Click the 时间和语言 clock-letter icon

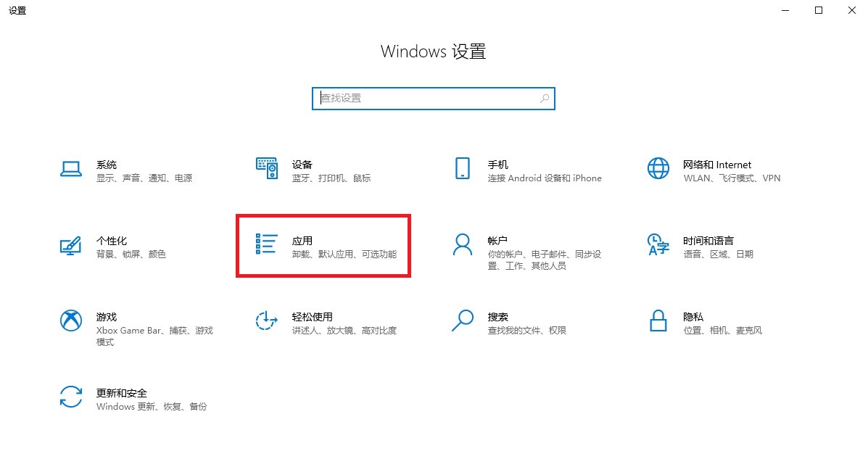tap(658, 244)
